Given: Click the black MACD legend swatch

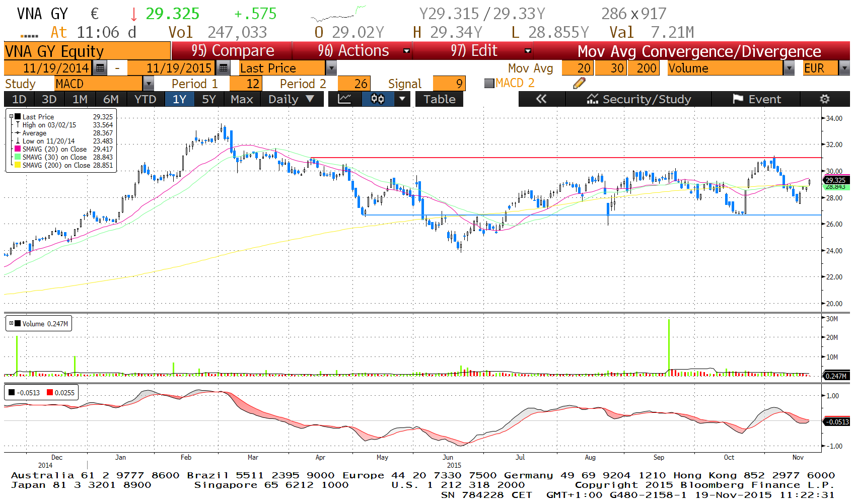Looking at the screenshot, I should tap(12, 393).
